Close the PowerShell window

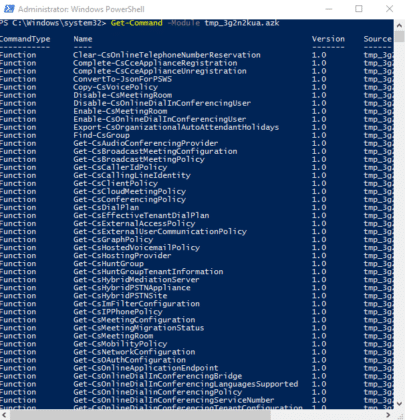click(389, 9)
